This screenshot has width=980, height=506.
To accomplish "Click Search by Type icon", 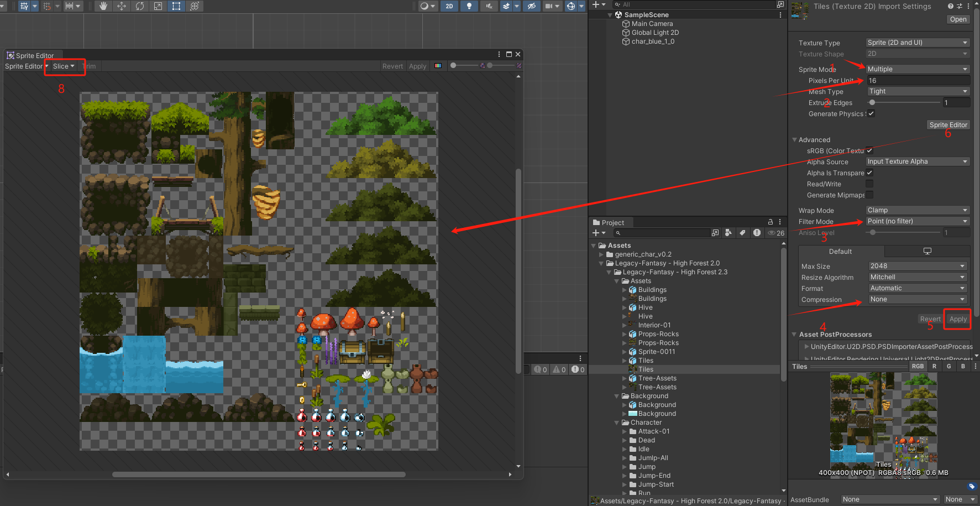I will [729, 233].
